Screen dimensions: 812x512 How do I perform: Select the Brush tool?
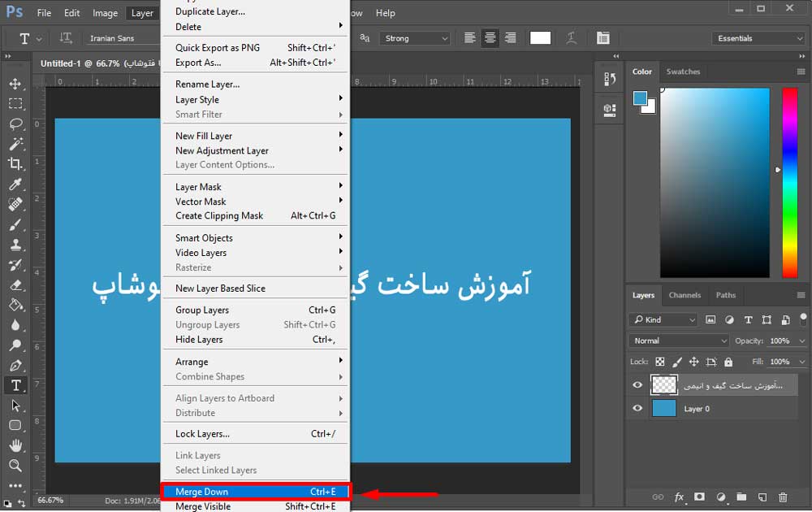pos(15,224)
